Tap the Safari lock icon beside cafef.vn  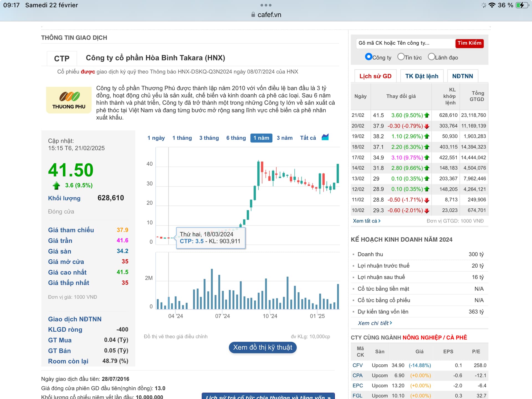[x=253, y=15]
